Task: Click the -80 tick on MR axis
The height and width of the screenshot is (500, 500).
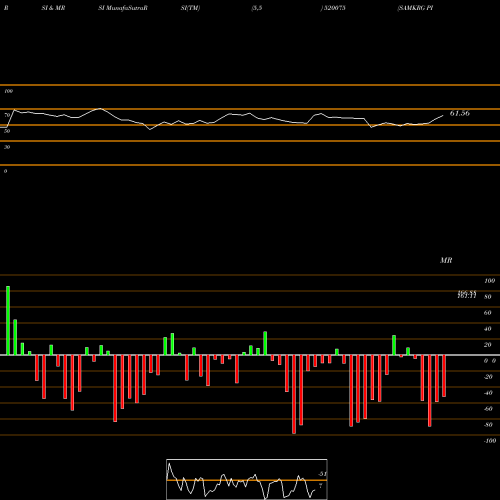Action: click(x=488, y=425)
